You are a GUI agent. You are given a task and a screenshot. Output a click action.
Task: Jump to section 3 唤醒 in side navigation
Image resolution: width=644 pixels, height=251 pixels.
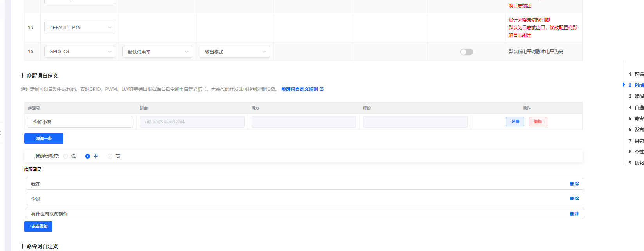pyautogui.click(x=636, y=96)
